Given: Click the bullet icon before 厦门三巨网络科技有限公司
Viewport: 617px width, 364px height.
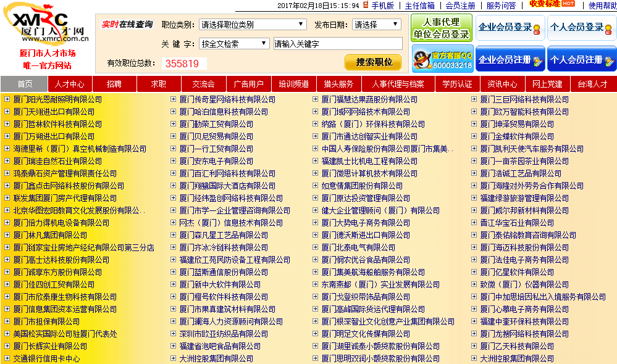Looking at the screenshot, I should click(474, 99).
